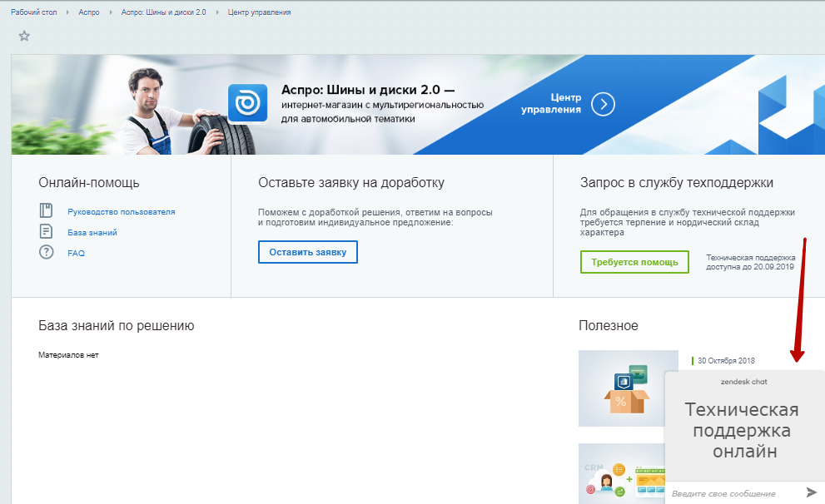The height and width of the screenshot is (504, 825).
Task: Open the user manual book icon
Action: [x=47, y=210]
